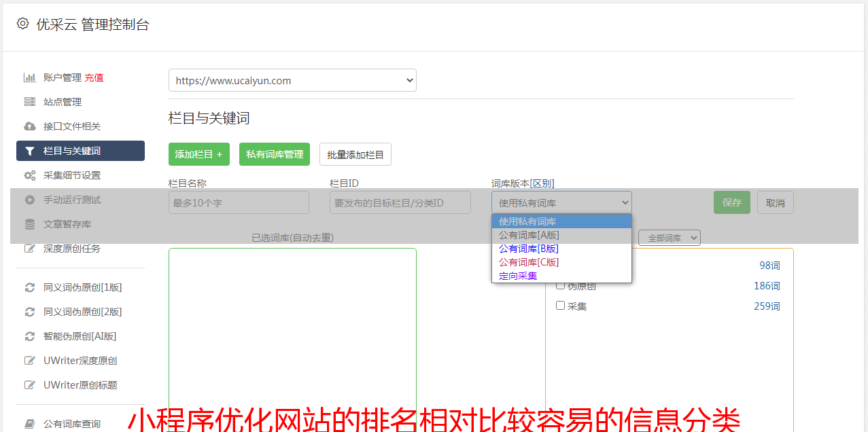Viewport: 868px width, 432px height.
Task: Click the 栏目ID input field
Action: [x=400, y=202]
